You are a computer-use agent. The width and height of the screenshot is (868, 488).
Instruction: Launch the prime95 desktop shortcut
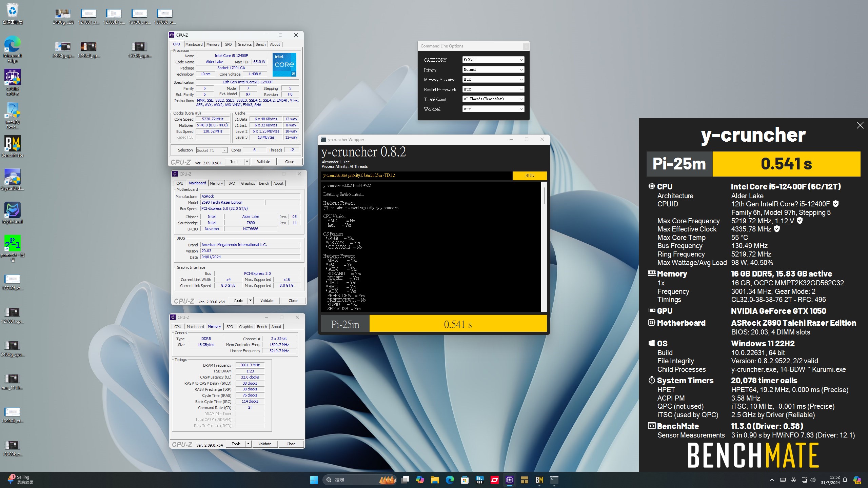click(x=13, y=248)
